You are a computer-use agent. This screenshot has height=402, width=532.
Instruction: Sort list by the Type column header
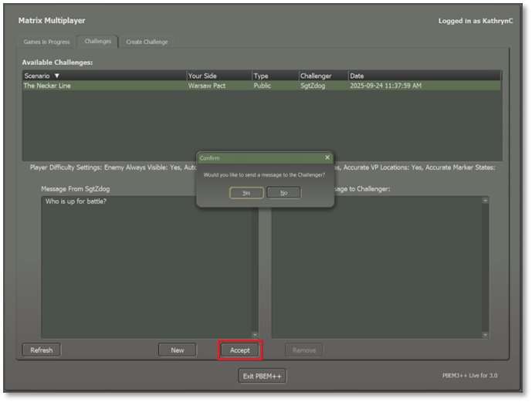(x=261, y=76)
